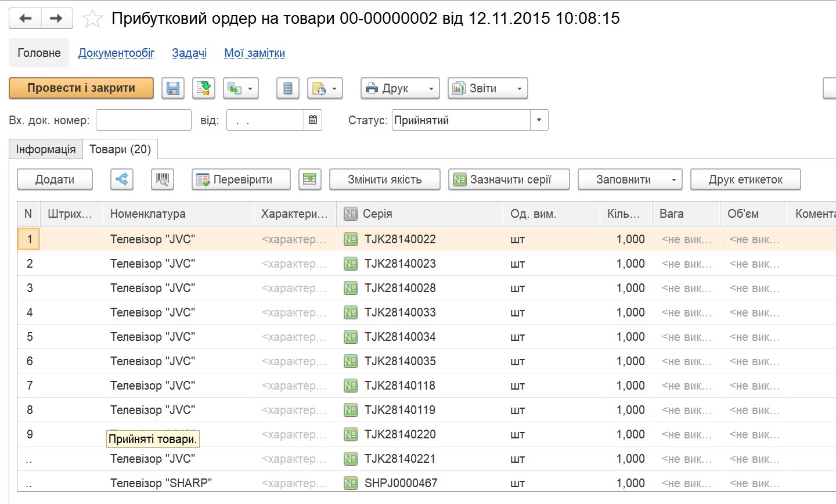Click the Змінити якість button
The image size is (836, 504).
point(385,179)
